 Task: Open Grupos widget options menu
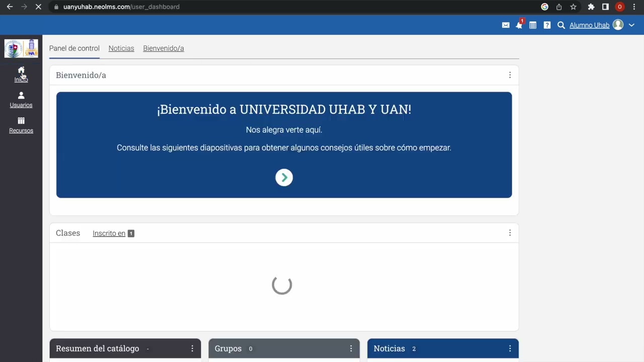coord(351,348)
